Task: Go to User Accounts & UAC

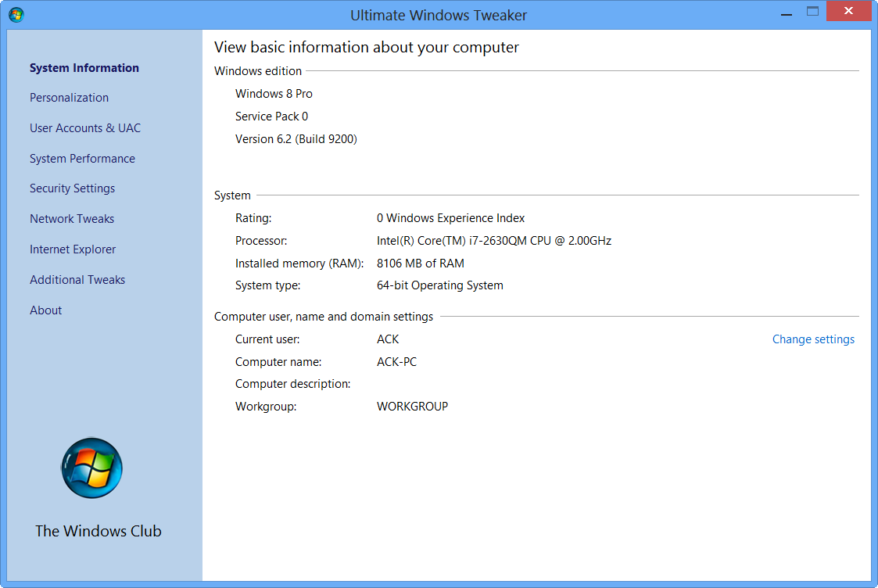Action: coord(85,127)
